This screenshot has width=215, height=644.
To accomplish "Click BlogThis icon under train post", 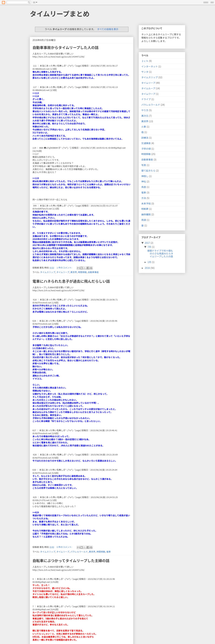I will tap(81, 547).
